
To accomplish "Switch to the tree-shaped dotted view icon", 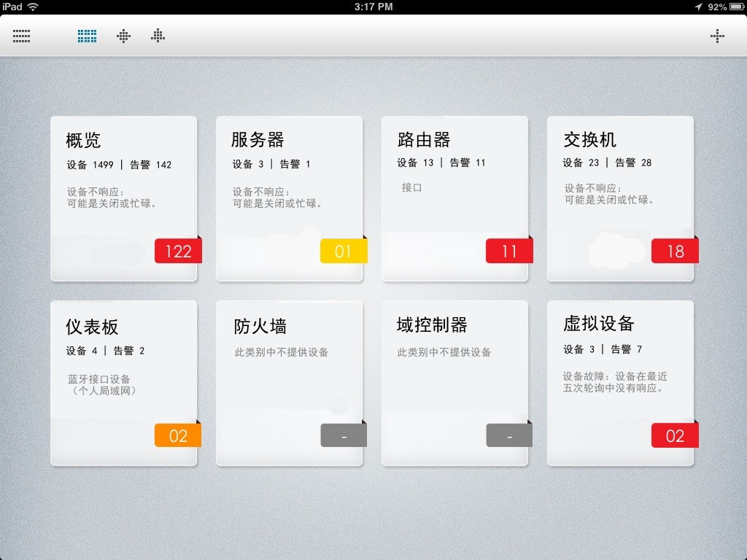I will (158, 36).
